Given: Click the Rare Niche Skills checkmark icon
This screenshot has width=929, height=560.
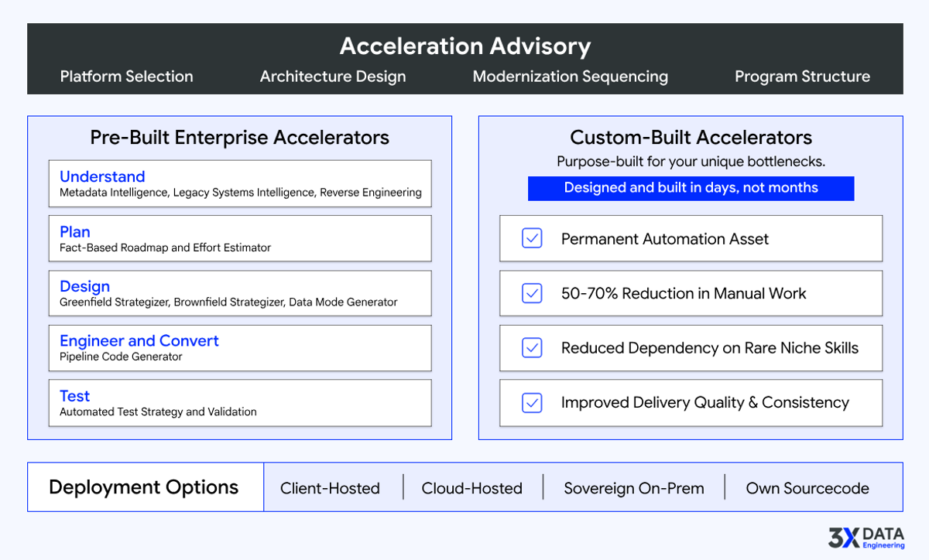Looking at the screenshot, I should [532, 348].
